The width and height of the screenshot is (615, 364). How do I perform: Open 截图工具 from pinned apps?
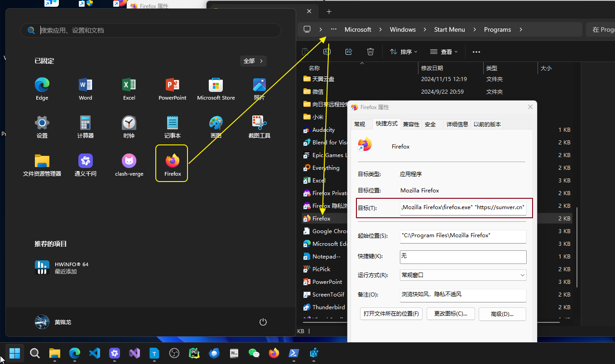click(259, 127)
